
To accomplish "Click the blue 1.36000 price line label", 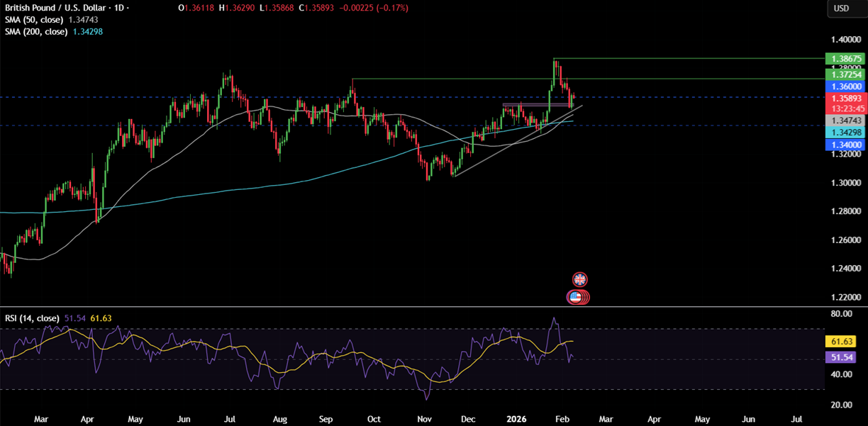I will click(x=844, y=85).
